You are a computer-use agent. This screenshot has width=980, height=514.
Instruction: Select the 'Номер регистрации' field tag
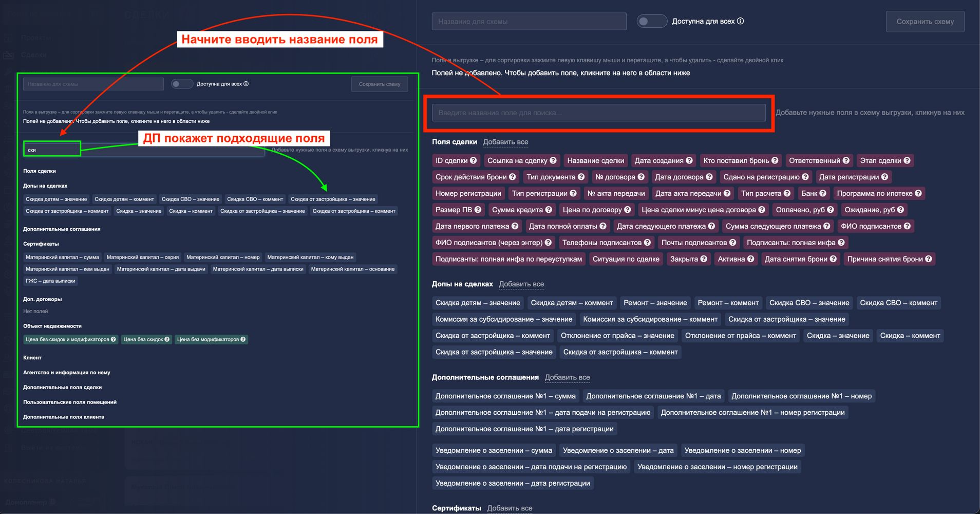pyautogui.click(x=468, y=193)
